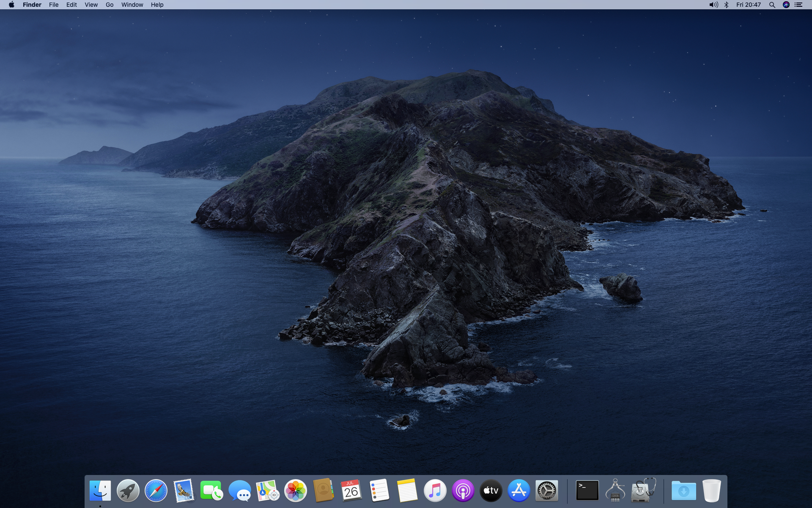The height and width of the screenshot is (508, 812).
Task: Open the Messages app
Action: click(239, 491)
